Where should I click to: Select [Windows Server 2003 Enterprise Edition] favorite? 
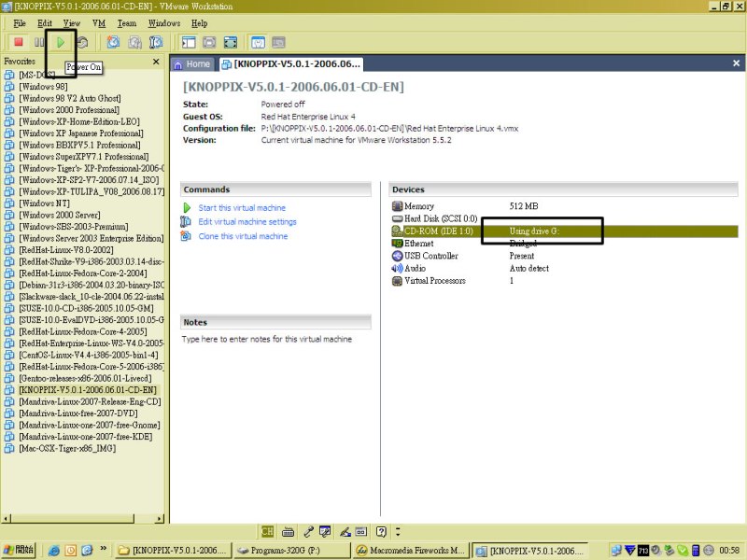click(x=91, y=238)
